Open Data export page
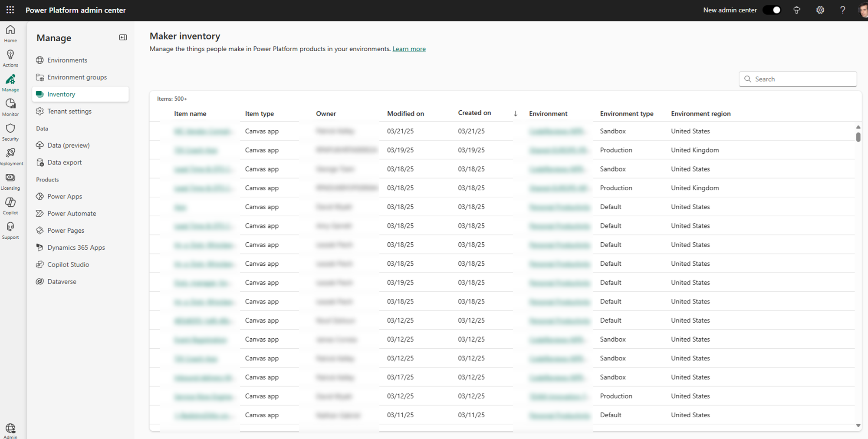Image resolution: width=868 pixels, height=439 pixels. [x=80, y=162]
